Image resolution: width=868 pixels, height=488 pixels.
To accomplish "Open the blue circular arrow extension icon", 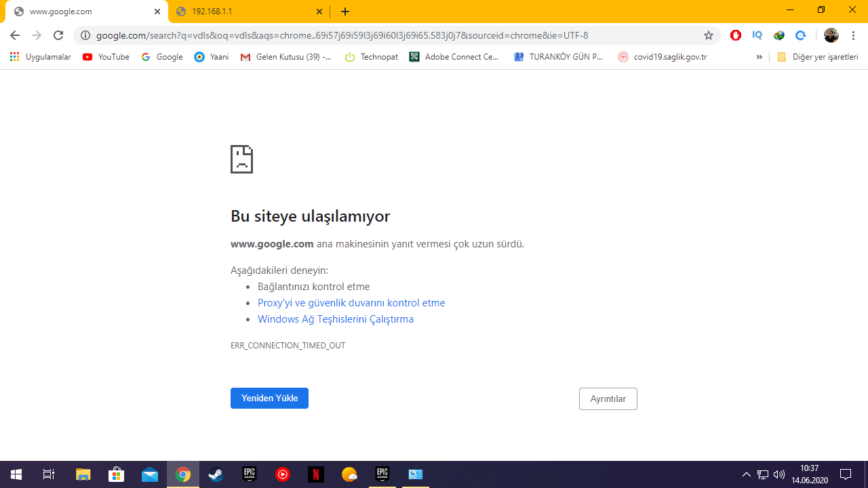I will coord(801,35).
